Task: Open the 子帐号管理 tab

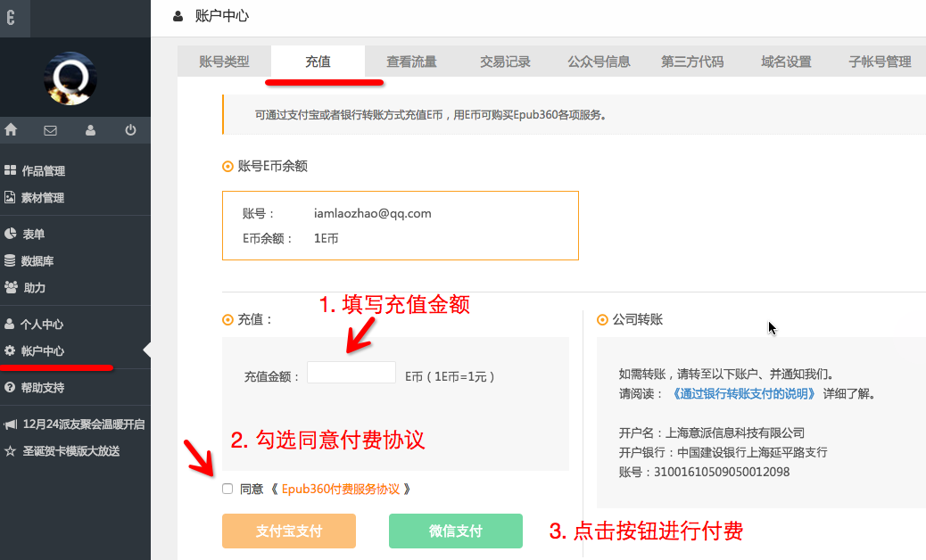Action: point(880,62)
